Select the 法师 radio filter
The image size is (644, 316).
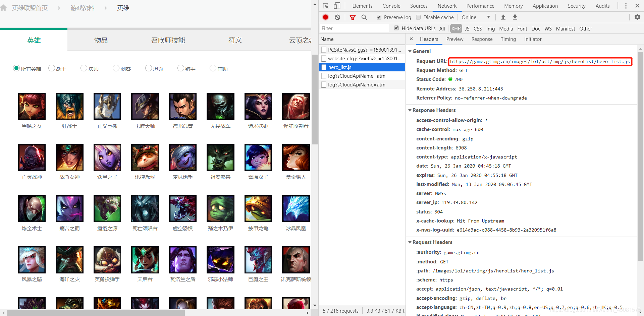[84, 68]
